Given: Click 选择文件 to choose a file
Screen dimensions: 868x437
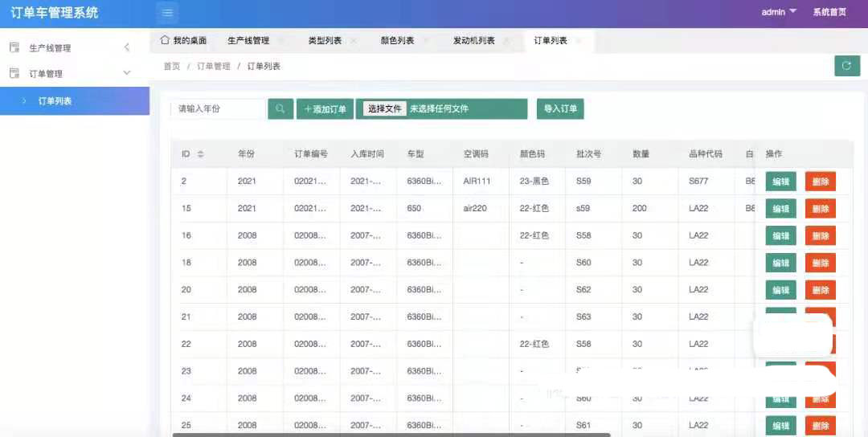Looking at the screenshot, I should point(384,109).
